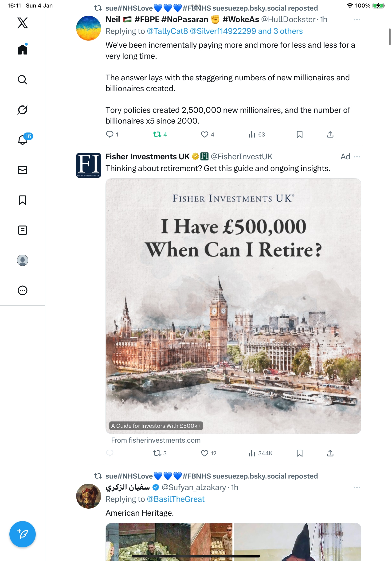This screenshot has width=392, height=561.
Task: Open the Search magnifier icon
Action: click(23, 80)
